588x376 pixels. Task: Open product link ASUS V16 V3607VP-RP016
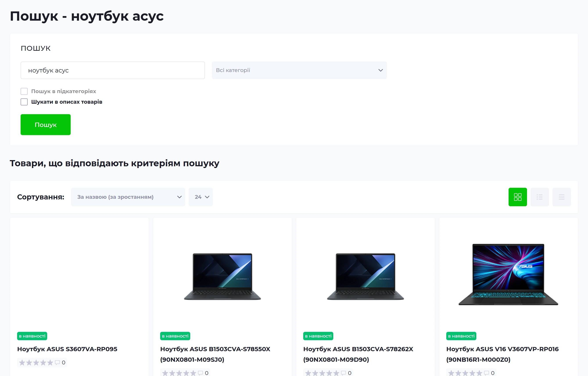(x=502, y=354)
